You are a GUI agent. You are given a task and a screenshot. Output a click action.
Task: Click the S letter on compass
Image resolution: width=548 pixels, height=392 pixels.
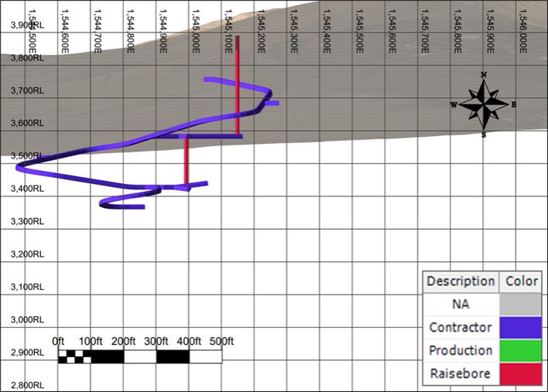[x=484, y=135]
